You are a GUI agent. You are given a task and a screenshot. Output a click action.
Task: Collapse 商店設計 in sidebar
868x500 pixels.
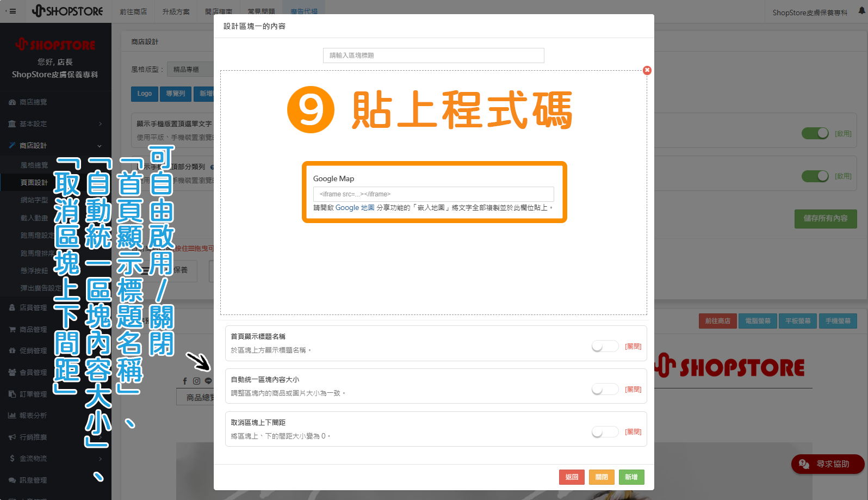click(55, 146)
